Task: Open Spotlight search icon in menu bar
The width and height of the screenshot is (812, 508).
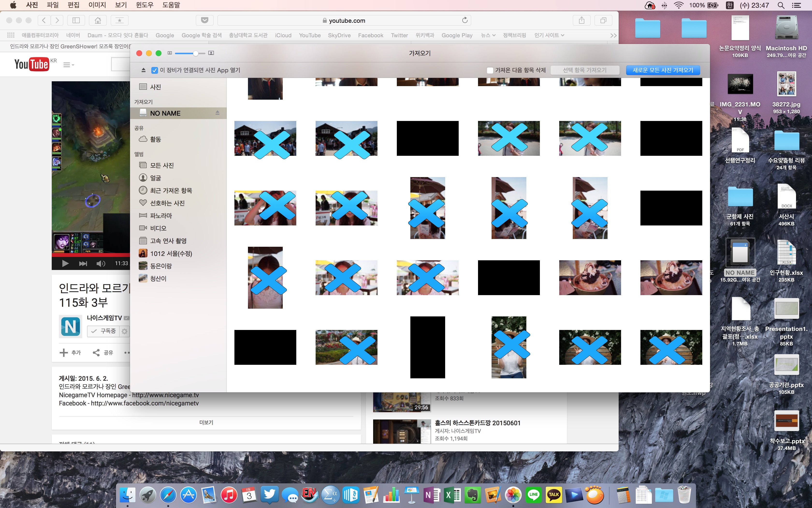Action: pyautogui.click(x=781, y=5)
